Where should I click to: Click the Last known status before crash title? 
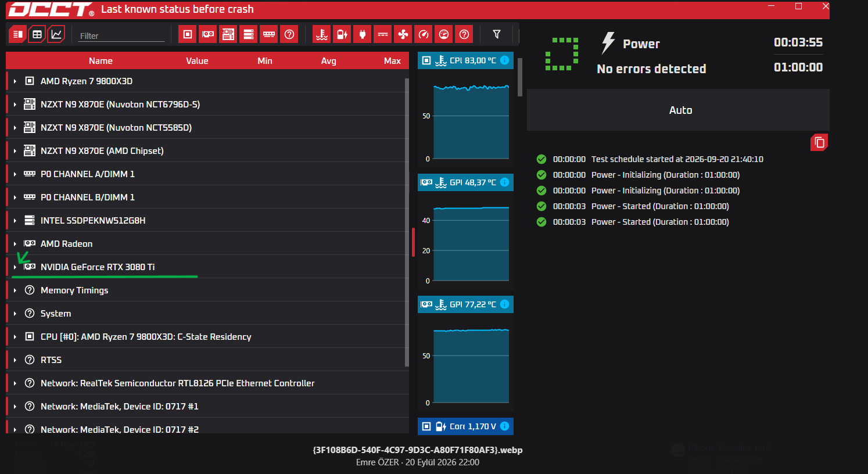[x=177, y=9]
